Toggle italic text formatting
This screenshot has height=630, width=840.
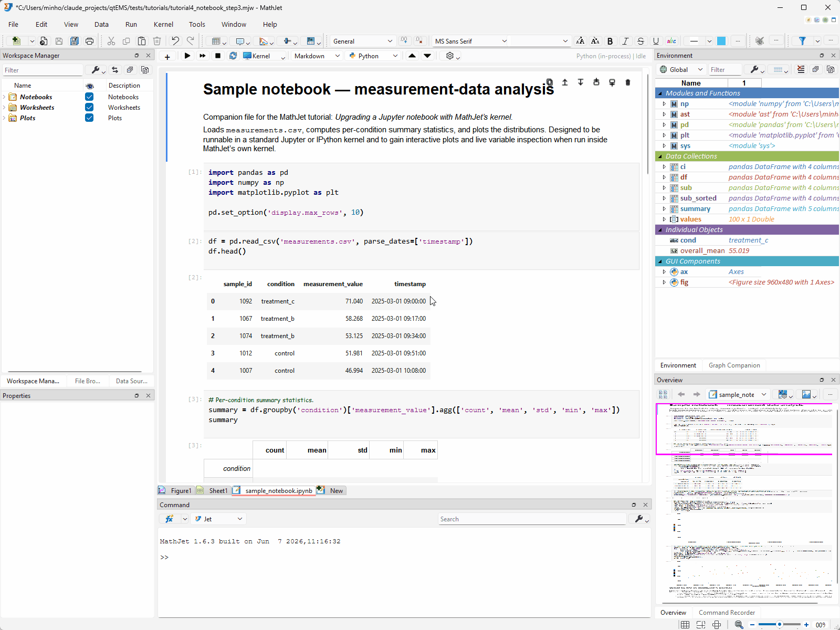click(x=625, y=41)
